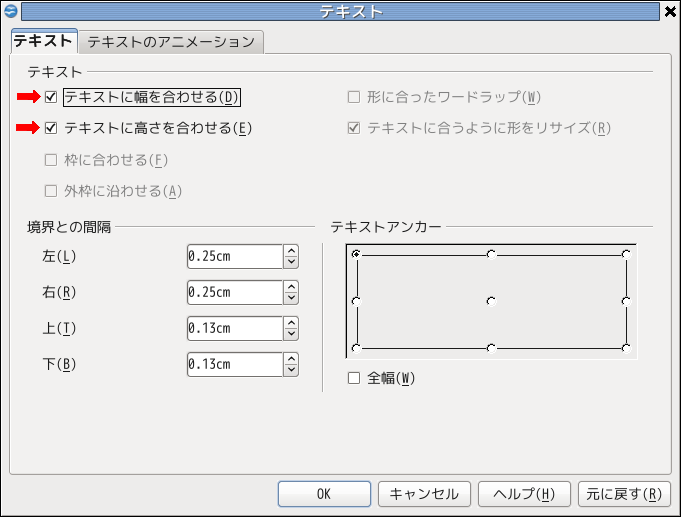Viewport: 681px width, 517px height.
Task: Select the top-left text anchor point
Action: (356, 254)
